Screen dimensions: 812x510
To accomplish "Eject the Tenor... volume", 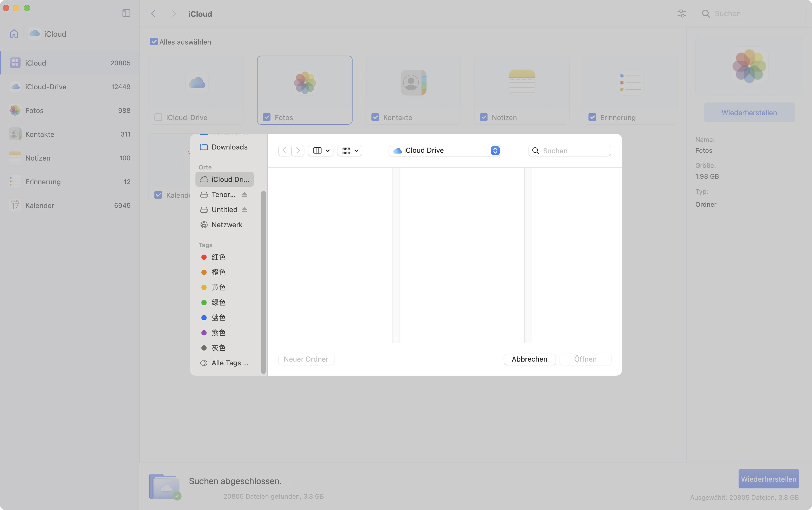I will [x=245, y=195].
